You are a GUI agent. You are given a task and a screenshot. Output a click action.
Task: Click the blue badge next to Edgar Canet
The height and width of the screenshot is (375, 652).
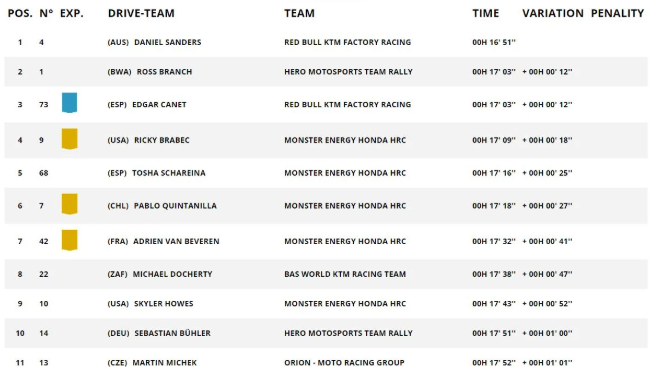tap(69, 103)
